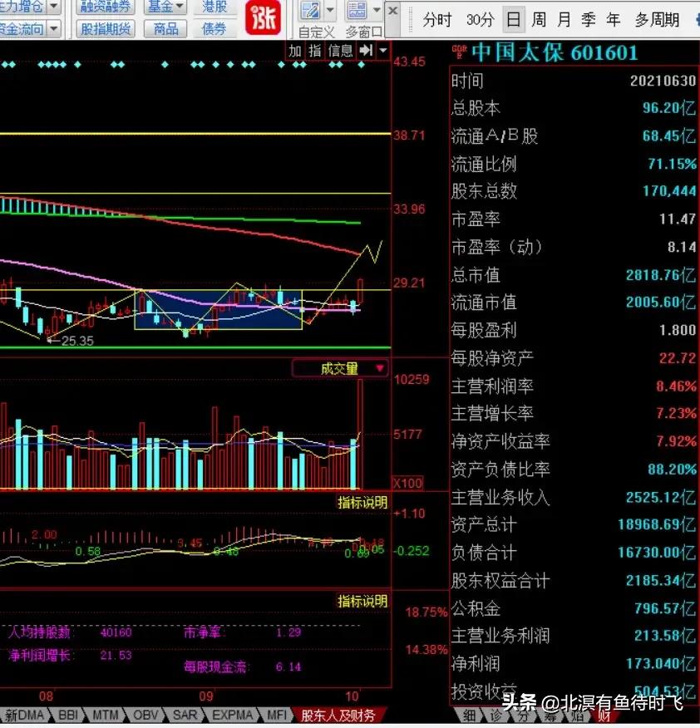Image resolution: width=700 pixels, height=728 pixels.
Task: Select the 周 weekly period
Action: (x=539, y=20)
